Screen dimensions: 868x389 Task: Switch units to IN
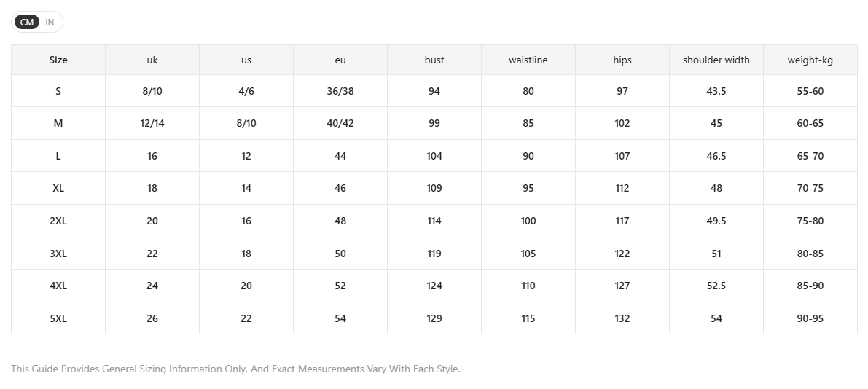point(50,22)
